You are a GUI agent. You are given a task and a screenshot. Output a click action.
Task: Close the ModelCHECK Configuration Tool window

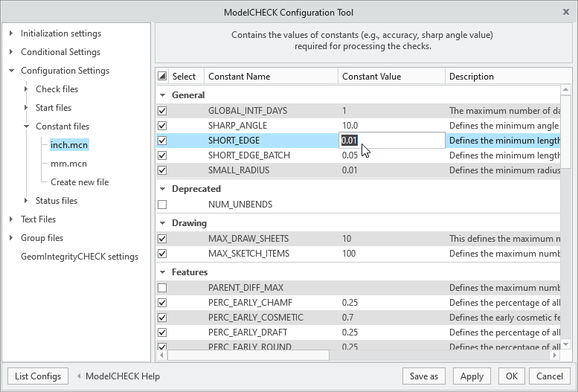click(x=566, y=12)
